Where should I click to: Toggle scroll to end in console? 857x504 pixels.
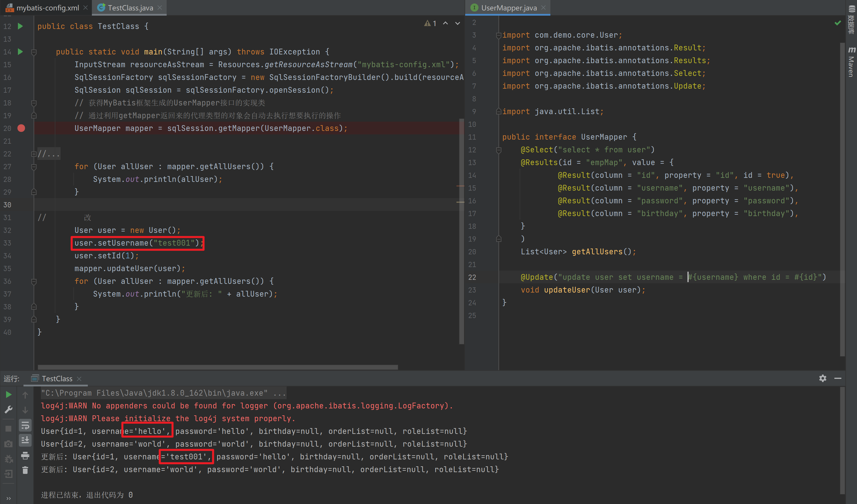point(25,441)
